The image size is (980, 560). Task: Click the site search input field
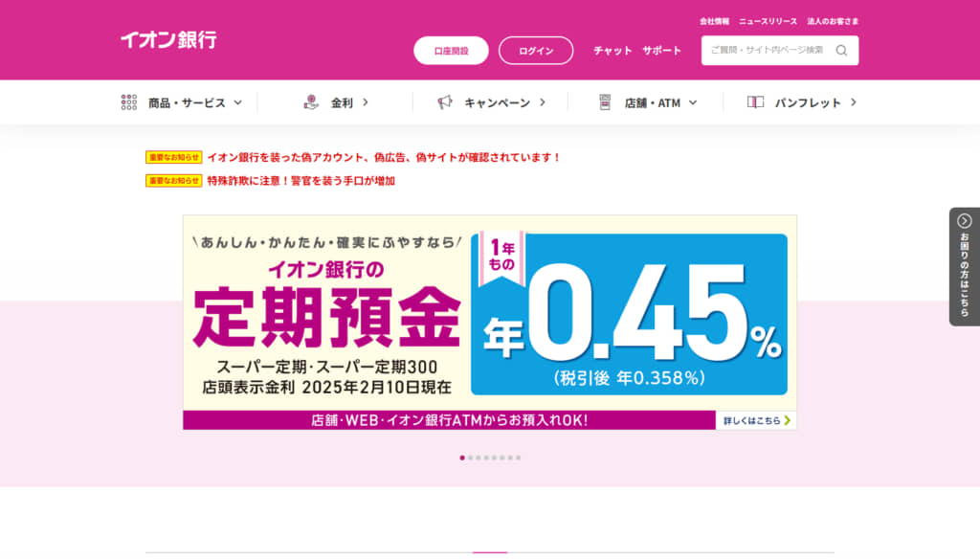pos(768,51)
